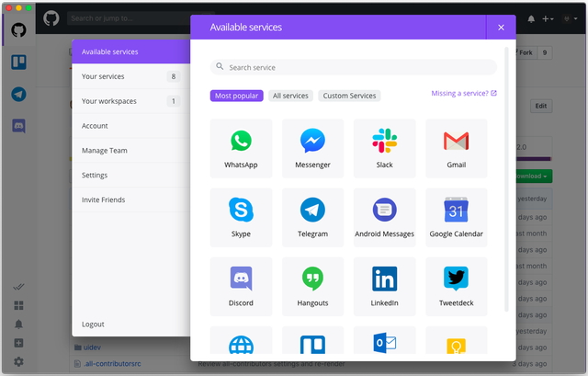The image size is (588, 376).
Task: Add the Telegram service
Action: [312, 218]
